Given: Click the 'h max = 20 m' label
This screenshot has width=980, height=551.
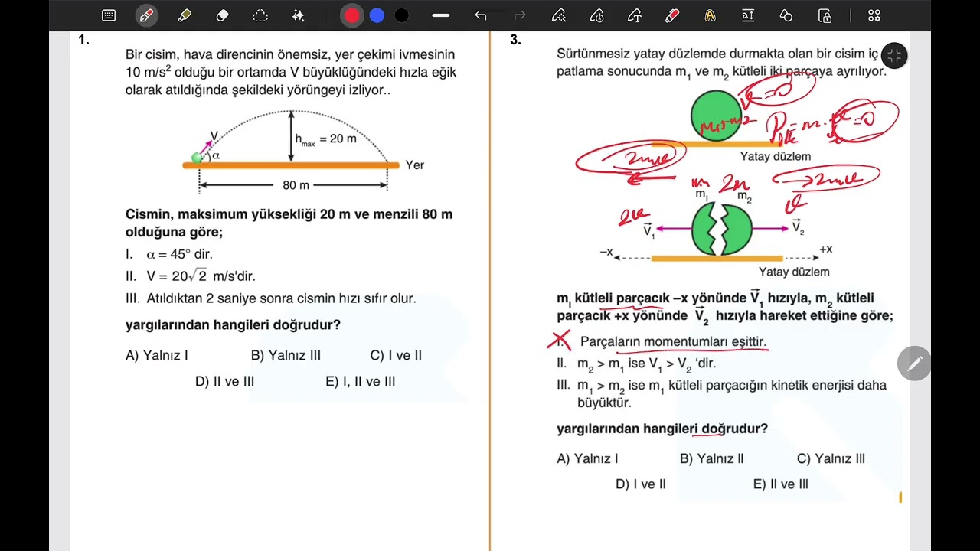Looking at the screenshot, I should click(326, 139).
